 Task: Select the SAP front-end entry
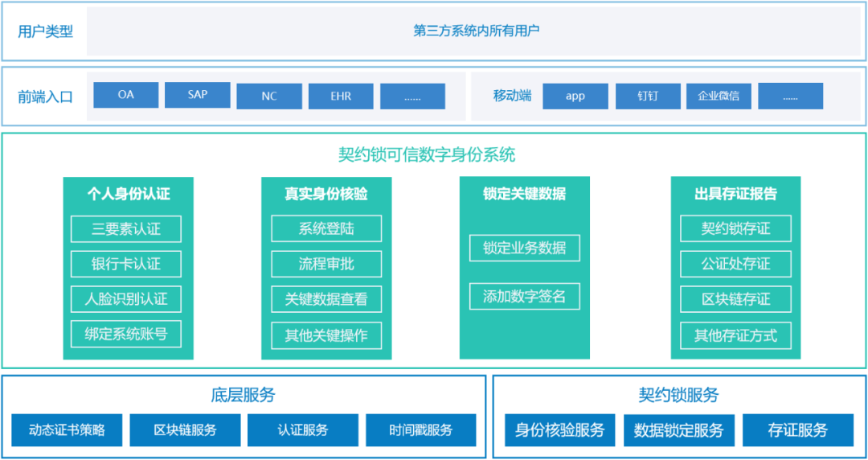click(x=198, y=95)
